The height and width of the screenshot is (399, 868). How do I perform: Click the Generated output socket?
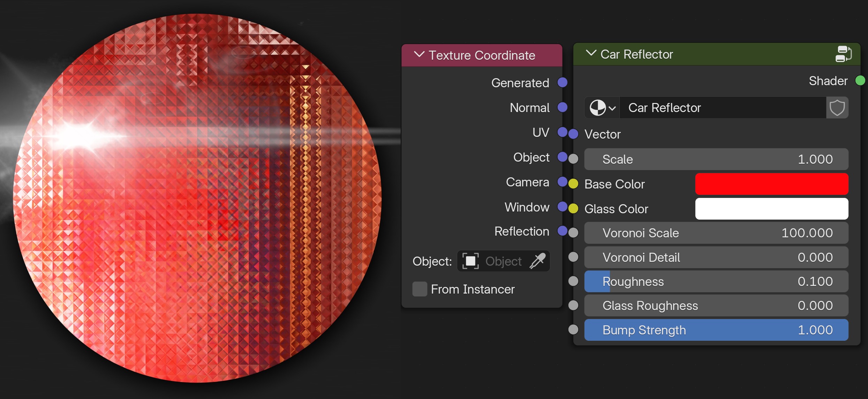pyautogui.click(x=562, y=83)
